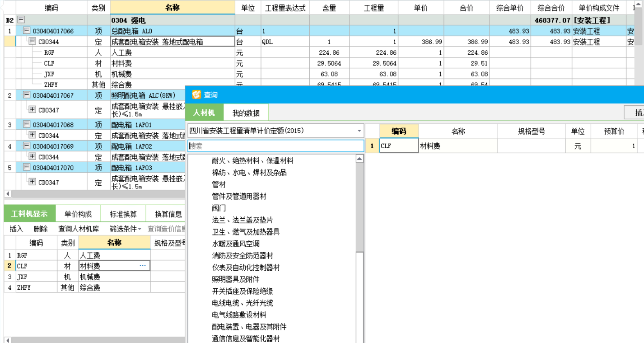
Task: Expand CD0344 under 配电箱 1AP02
Action: click(32, 156)
